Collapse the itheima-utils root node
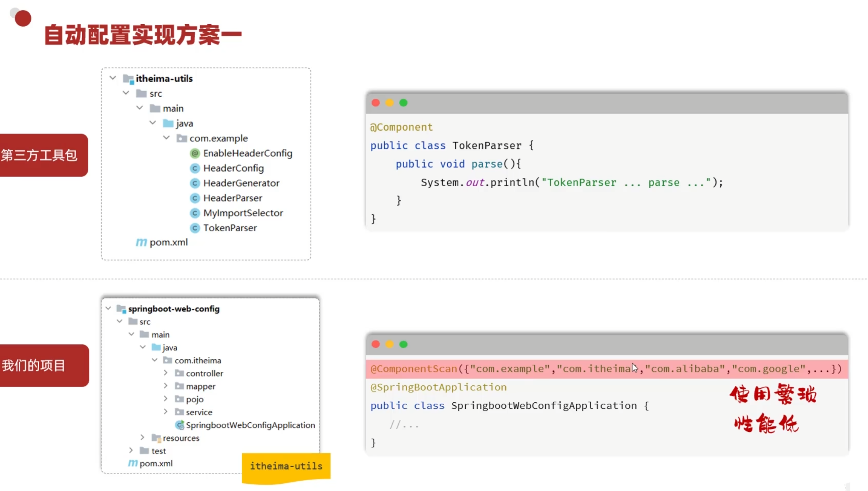 point(113,78)
